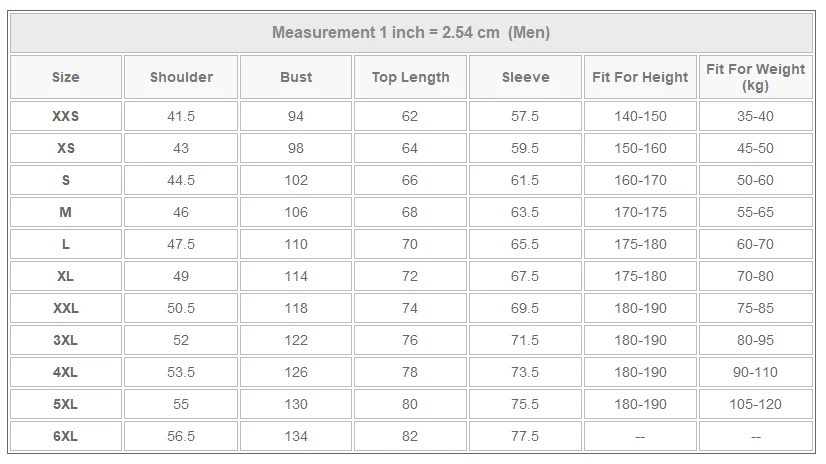Click bust value 114 in XL row
This screenshot has height=464, width=826.
pos(296,276)
